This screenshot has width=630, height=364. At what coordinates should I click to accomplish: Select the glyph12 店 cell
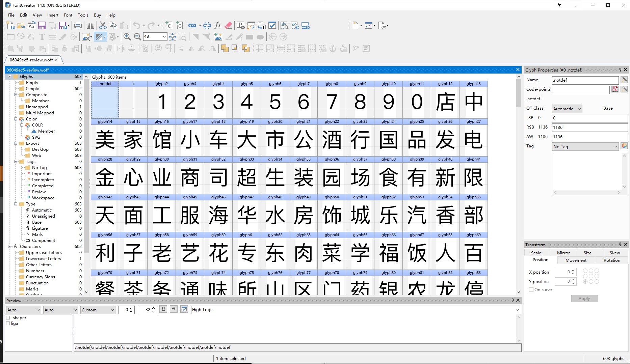(445, 100)
